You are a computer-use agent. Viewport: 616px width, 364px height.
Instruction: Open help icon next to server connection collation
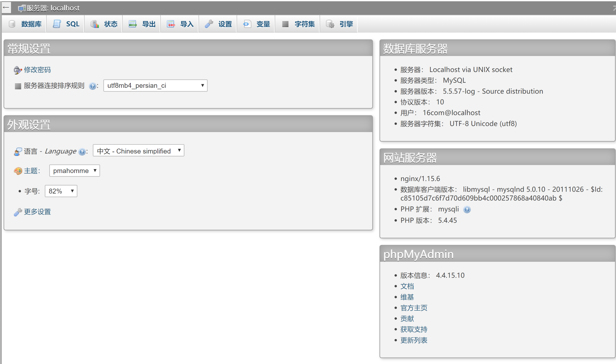pyautogui.click(x=92, y=86)
